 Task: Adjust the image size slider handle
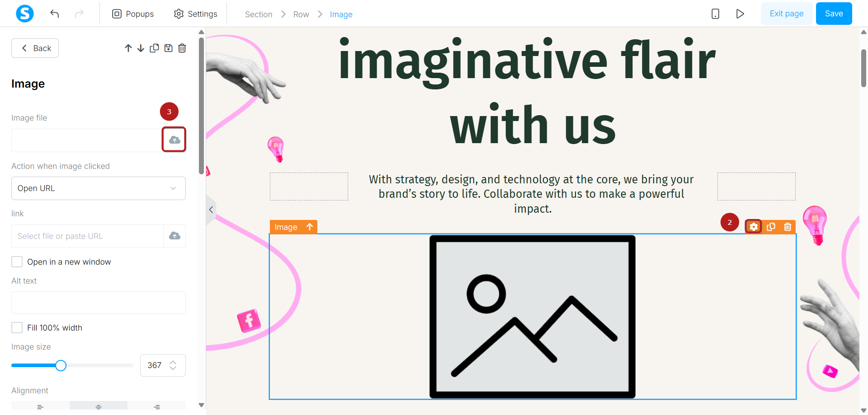click(61, 365)
